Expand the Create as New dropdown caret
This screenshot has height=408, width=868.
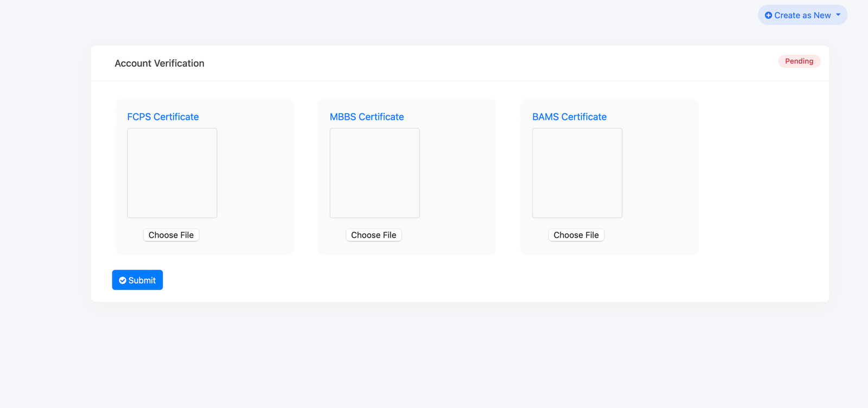838,15
